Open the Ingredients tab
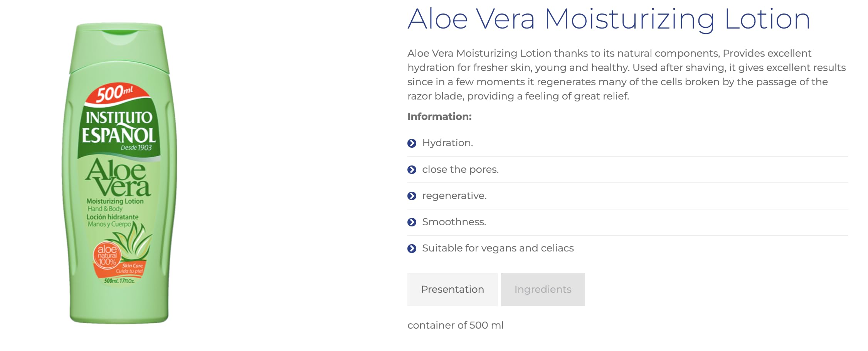The width and height of the screenshot is (868, 351). (x=543, y=289)
